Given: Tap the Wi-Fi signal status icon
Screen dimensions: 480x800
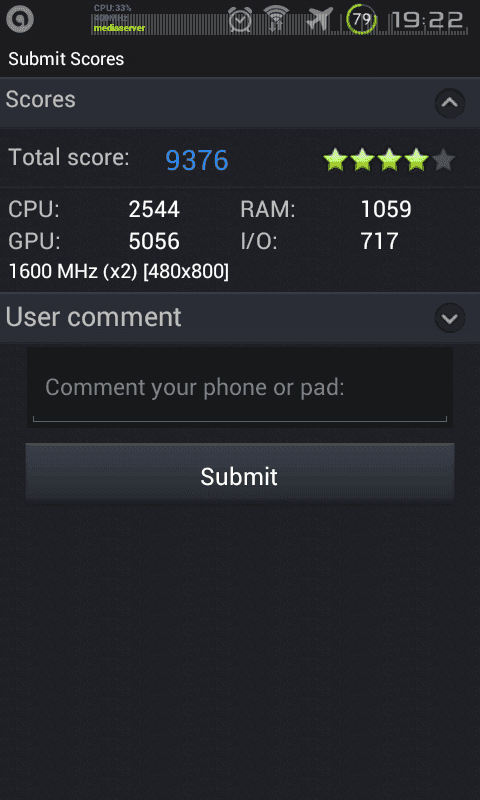Looking at the screenshot, I should tap(277, 19).
